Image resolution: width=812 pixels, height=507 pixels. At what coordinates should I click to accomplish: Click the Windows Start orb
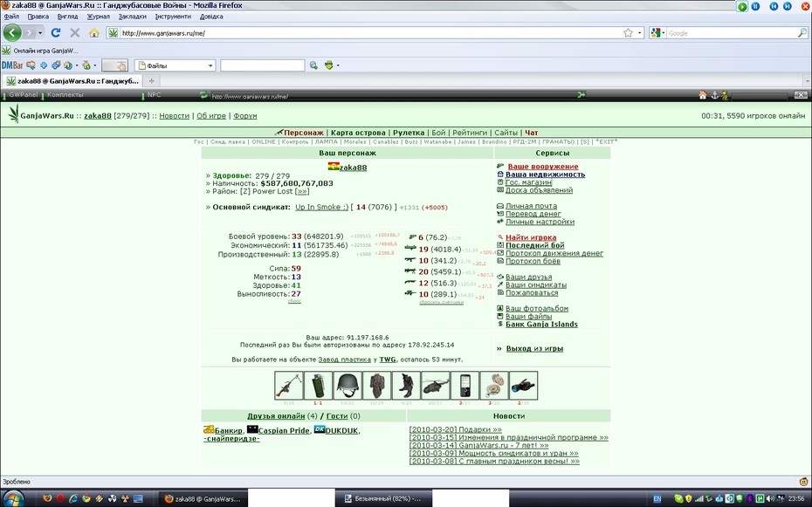pyautogui.click(x=13, y=500)
